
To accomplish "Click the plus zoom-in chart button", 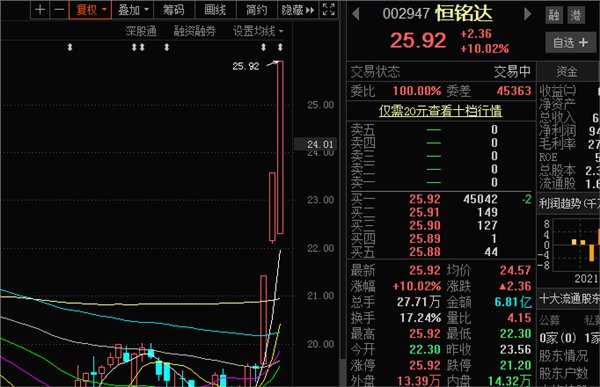I will tap(40, 10).
